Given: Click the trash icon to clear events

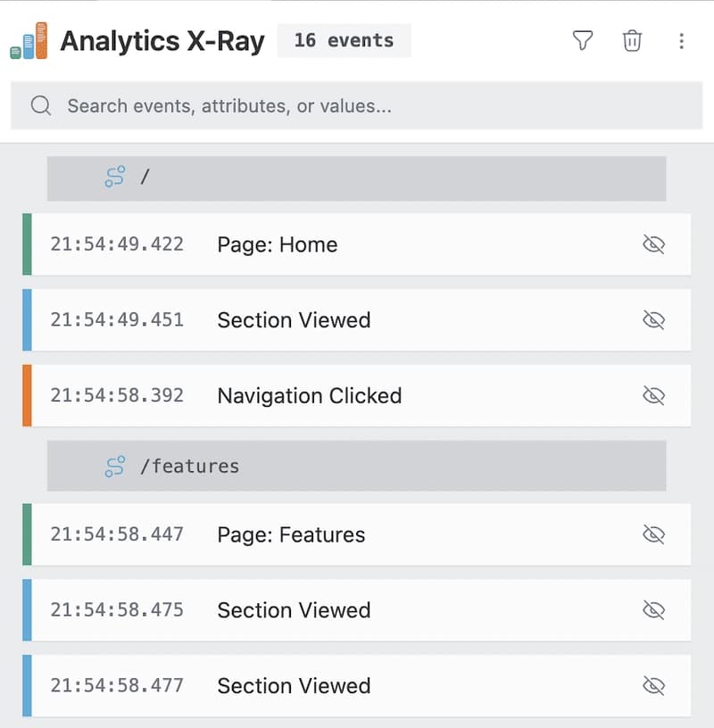Looking at the screenshot, I should pyautogui.click(x=632, y=41).
